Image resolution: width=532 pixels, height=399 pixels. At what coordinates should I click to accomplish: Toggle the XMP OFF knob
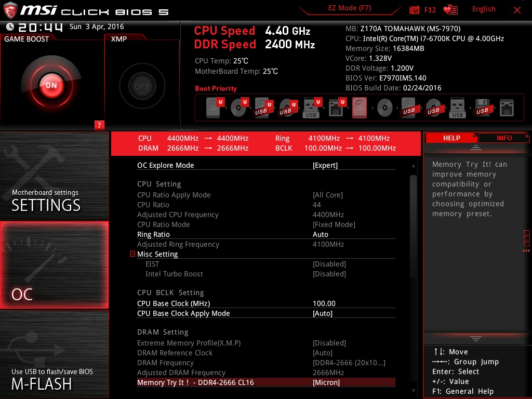[x=142, y=86]
